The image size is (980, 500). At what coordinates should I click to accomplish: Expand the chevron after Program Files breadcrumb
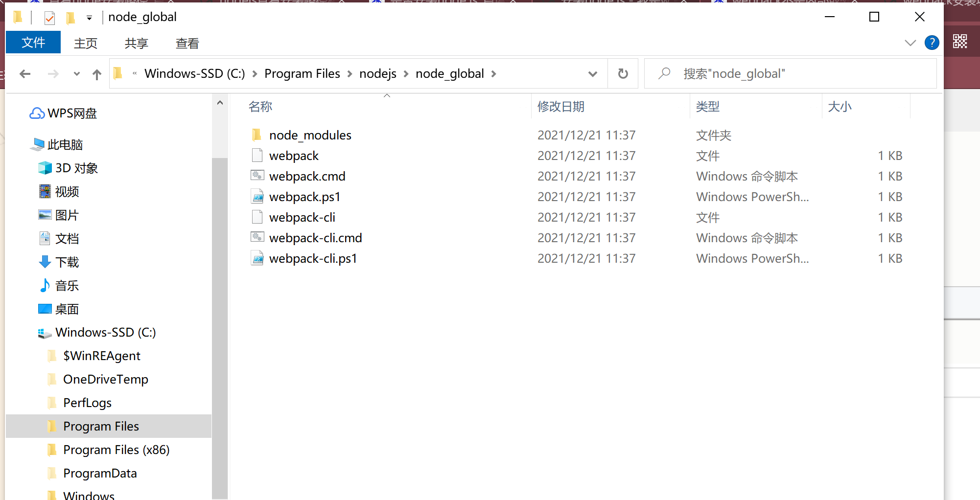tap(350, 74)
